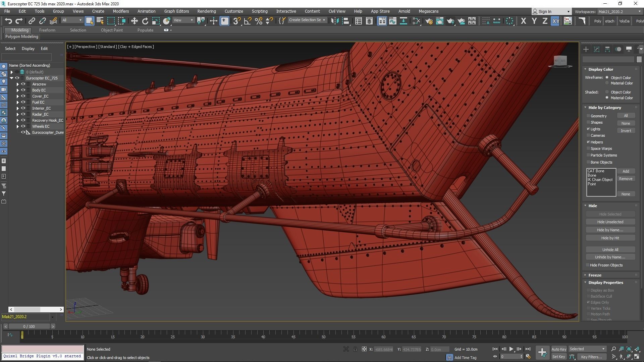This screenshot has height=362, width=644.
Task: Expand the Freeze rollout
Action: point(595,275)
